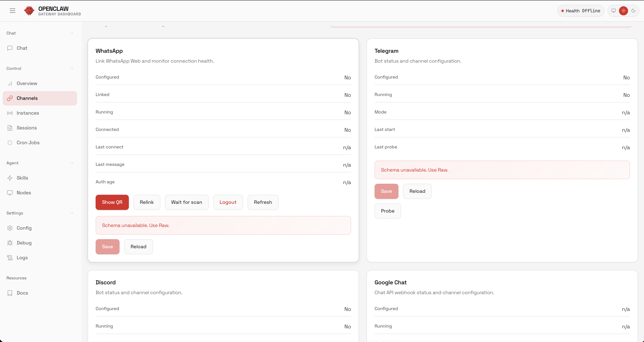Open Skills using the lightning icon
Image resolution: width=644 pixels, height=342 pixels.
[10, 178]
